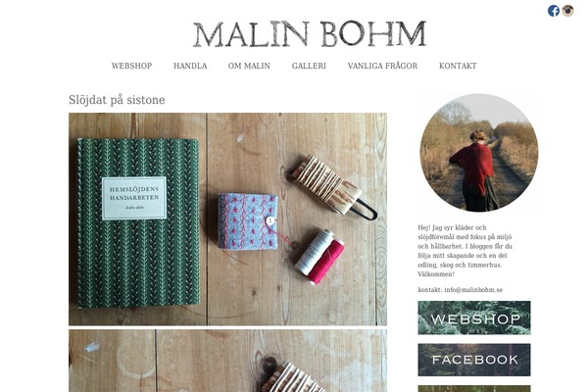Click the info@malinbohm.se contact email
The height and width of the screenshot is (392, 588).
(473, 290)
